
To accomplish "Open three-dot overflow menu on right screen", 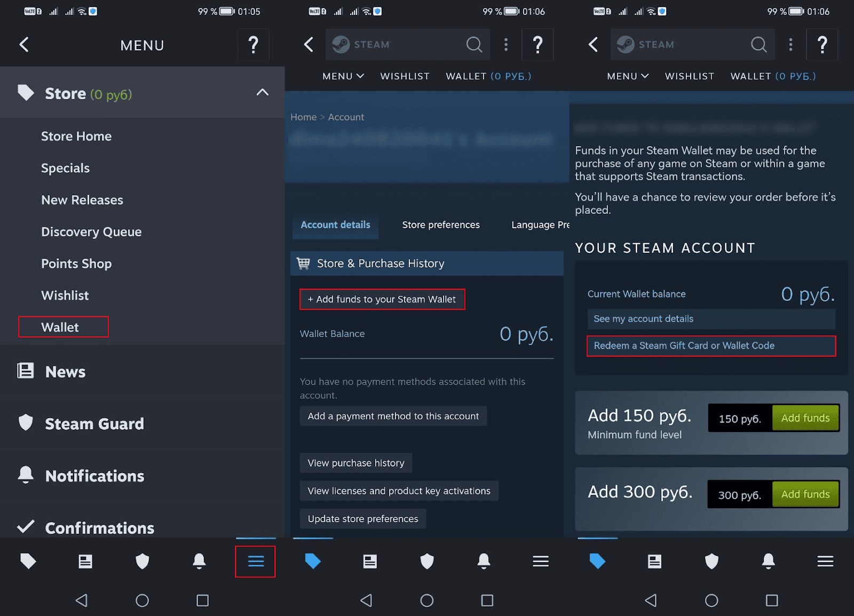I will tap(790, 44).
